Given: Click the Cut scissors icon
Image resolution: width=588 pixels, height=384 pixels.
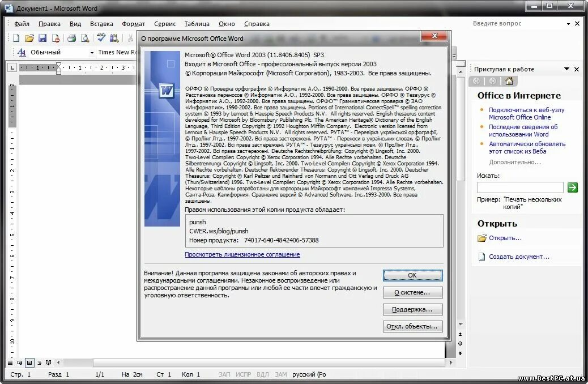Looking at the screenshot, I should coord(130,38).
